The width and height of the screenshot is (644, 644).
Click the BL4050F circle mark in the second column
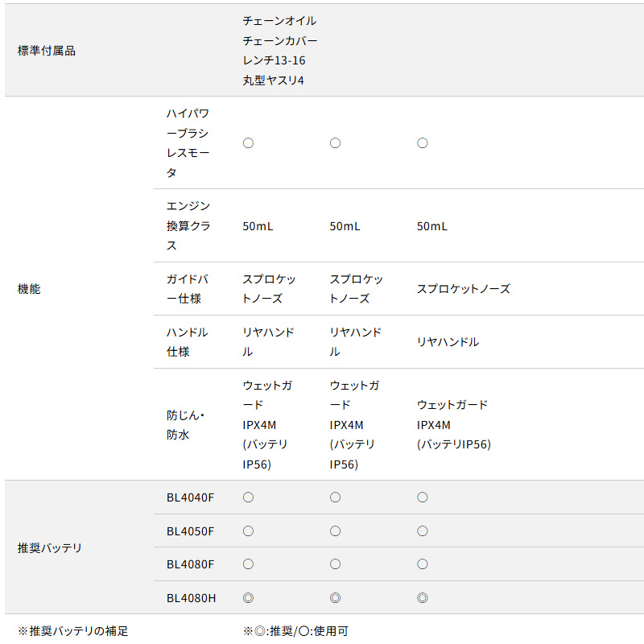coord(335,531)
